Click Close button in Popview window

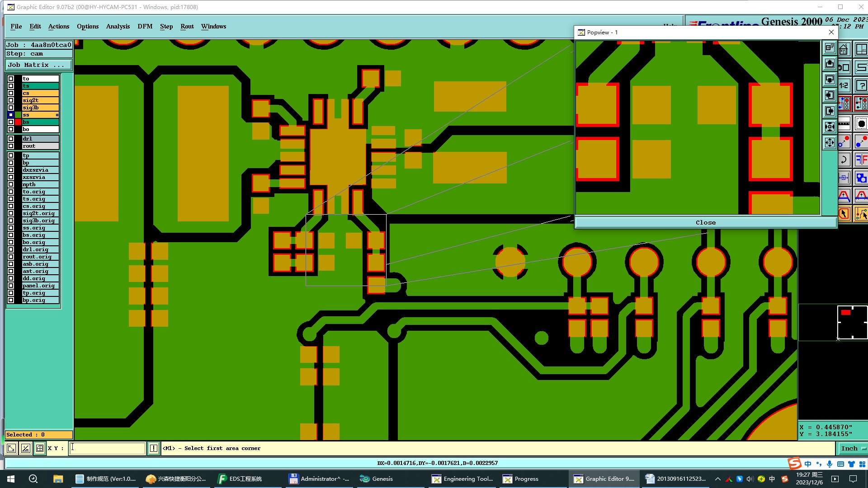pyautogui.click(x=705, y=222)
